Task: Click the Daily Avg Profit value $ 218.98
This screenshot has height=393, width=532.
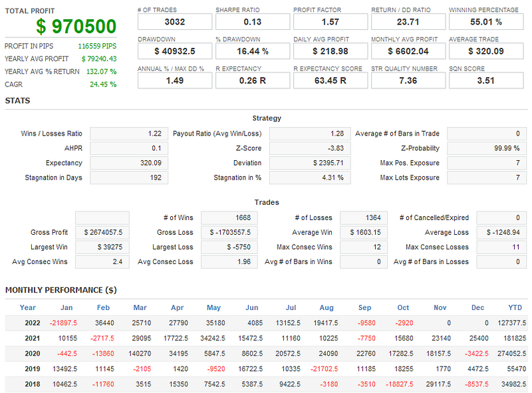Action: (x=330, y=51)
